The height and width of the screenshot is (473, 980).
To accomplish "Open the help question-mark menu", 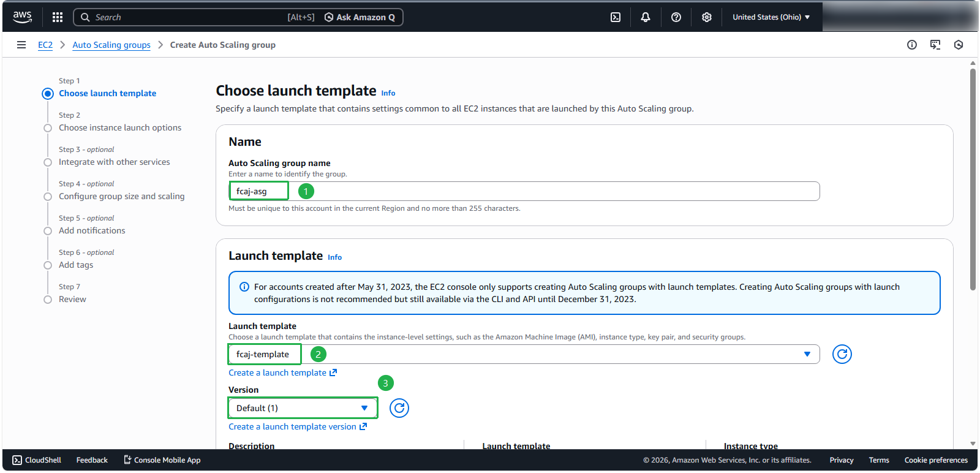I will click(676, 17).
